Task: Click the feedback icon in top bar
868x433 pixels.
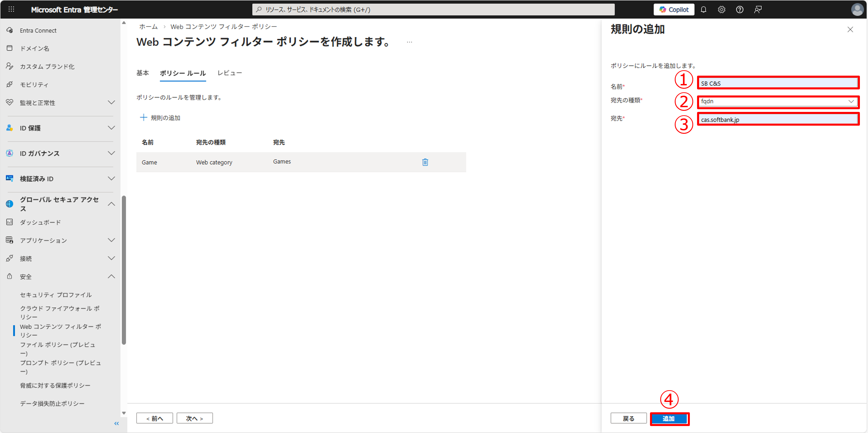Action: point(757,9)
